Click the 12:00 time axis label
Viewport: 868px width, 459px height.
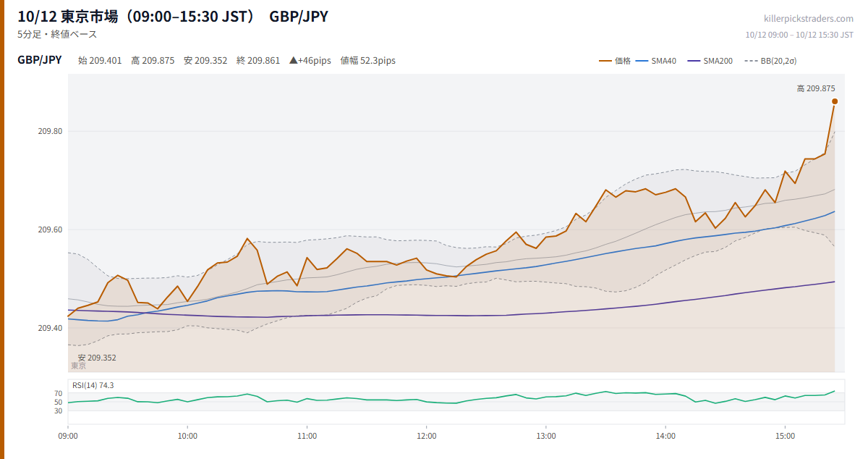(427, 436)
